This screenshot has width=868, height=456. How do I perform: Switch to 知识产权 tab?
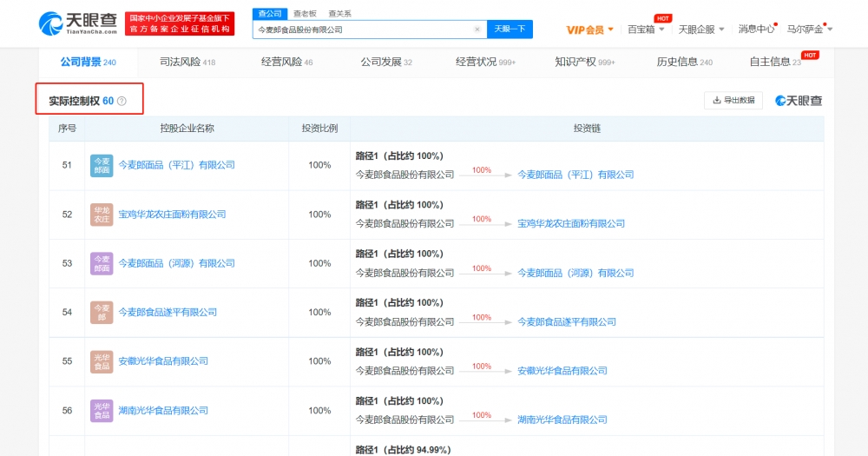pos(584,62)
